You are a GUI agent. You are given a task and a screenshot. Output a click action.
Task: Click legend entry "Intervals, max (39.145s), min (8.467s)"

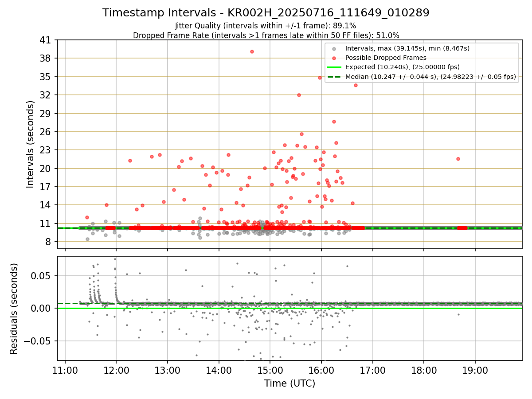[x=407, y=48]
